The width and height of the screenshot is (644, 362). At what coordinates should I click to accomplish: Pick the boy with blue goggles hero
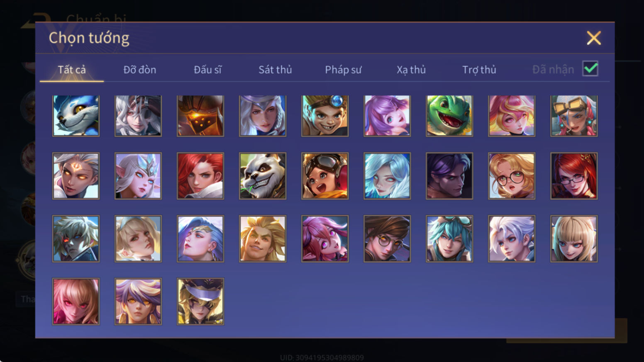pyautogui.click(x=325, y=116)
